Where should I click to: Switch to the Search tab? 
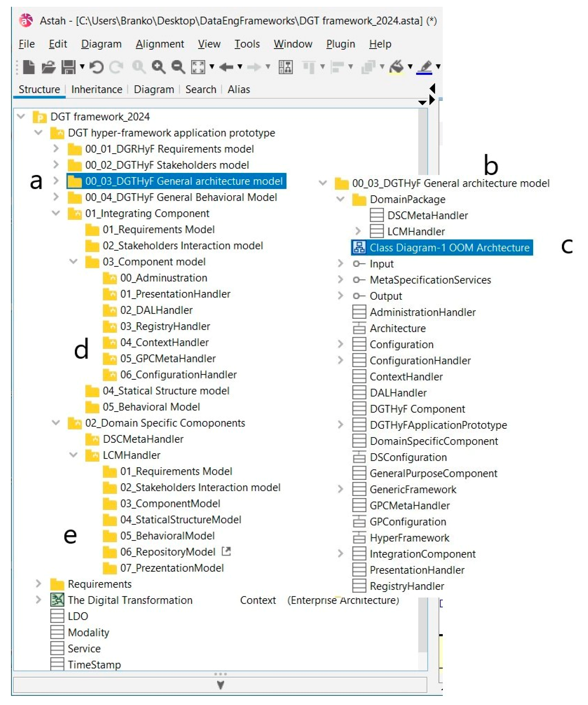click(x=201, y=90)
